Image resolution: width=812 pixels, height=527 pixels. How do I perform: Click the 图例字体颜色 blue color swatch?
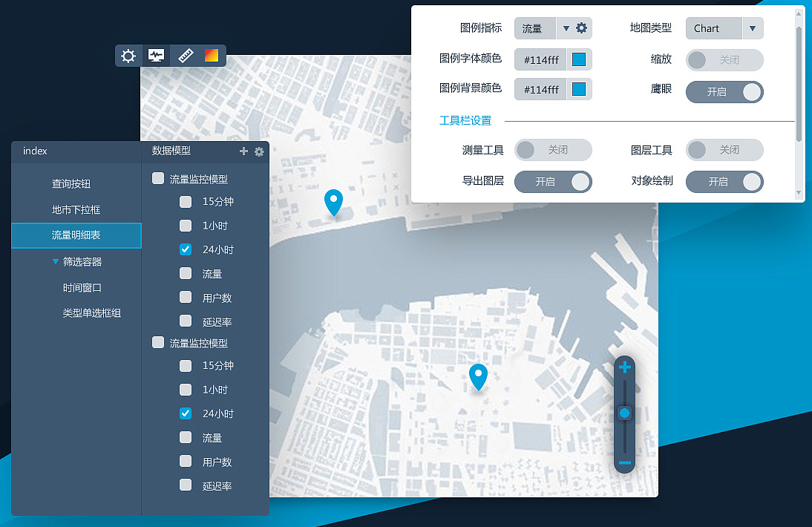coord(579,59)
